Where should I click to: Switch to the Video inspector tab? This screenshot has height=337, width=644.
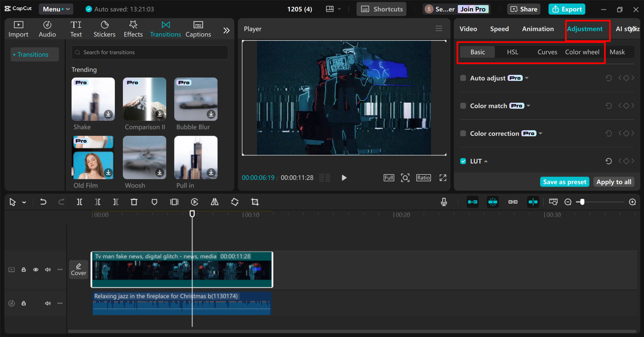point(468,29)
